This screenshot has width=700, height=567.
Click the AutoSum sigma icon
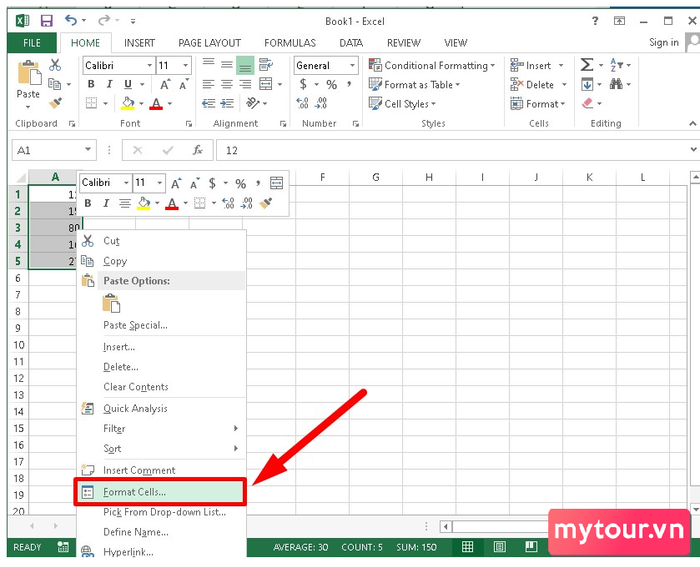[x=587, y=65]
